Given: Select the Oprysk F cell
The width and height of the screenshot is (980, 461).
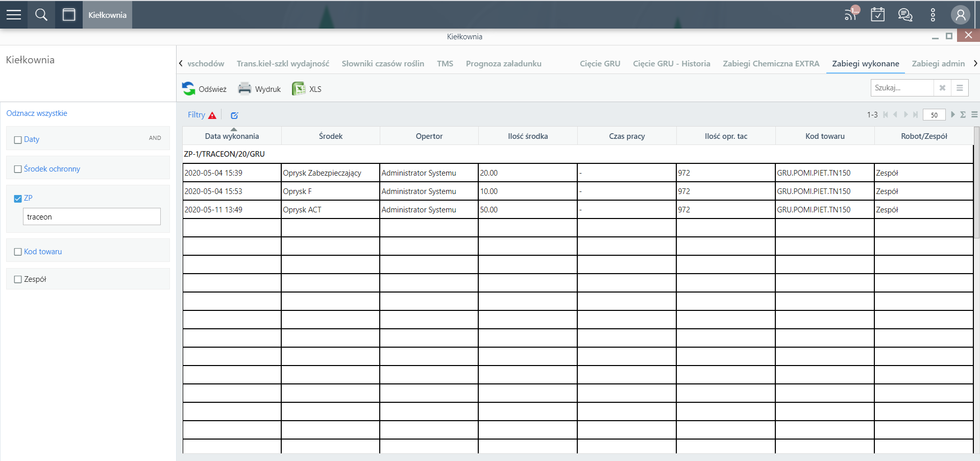Looking at the screenshot, I should [x=330, y=191].
